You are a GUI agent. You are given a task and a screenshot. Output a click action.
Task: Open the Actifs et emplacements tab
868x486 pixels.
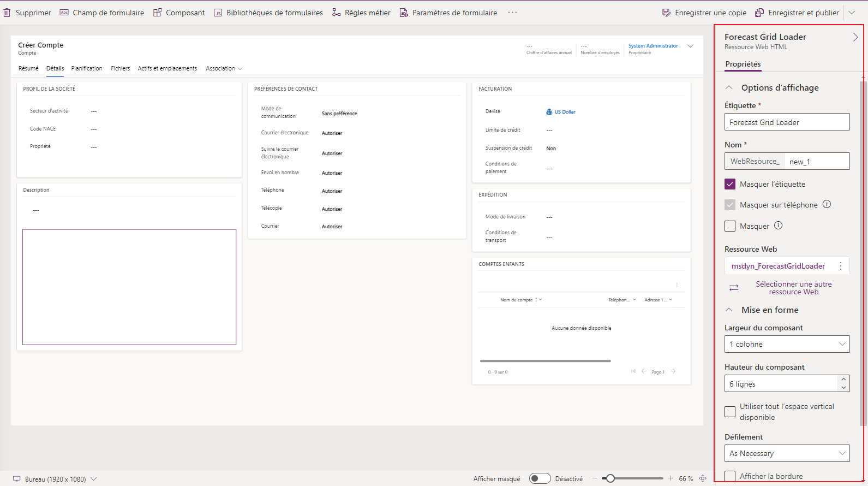[x=167, y=68]
